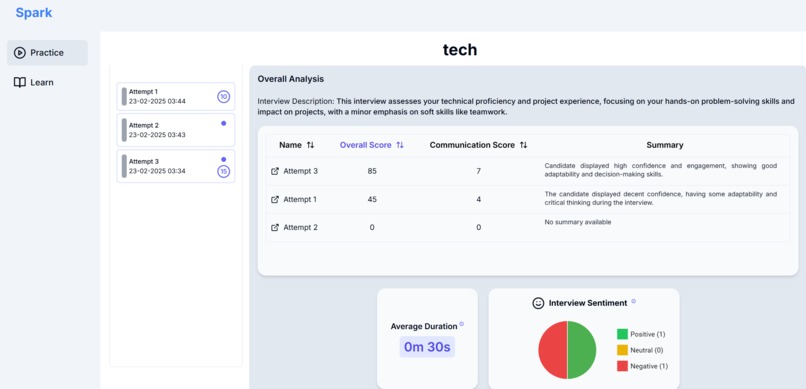Click the overall score 45 cell
Screen dimensions: 806x389
point(372,199)
